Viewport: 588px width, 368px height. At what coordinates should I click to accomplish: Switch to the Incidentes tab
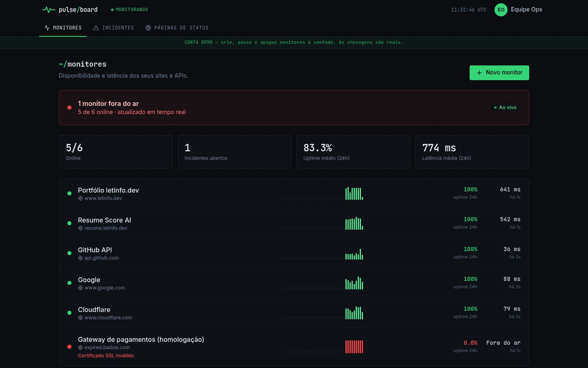click(x=114, y=28)
